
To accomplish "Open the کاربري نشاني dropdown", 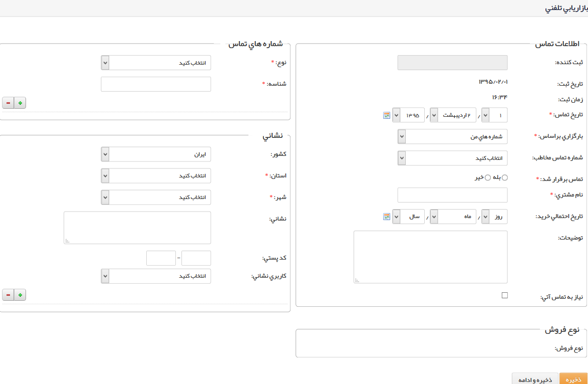I will [156, 276].
